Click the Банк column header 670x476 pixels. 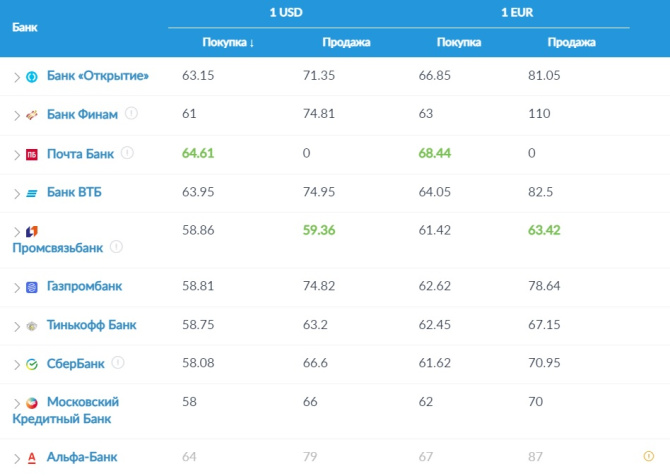[x=25, y=27]
